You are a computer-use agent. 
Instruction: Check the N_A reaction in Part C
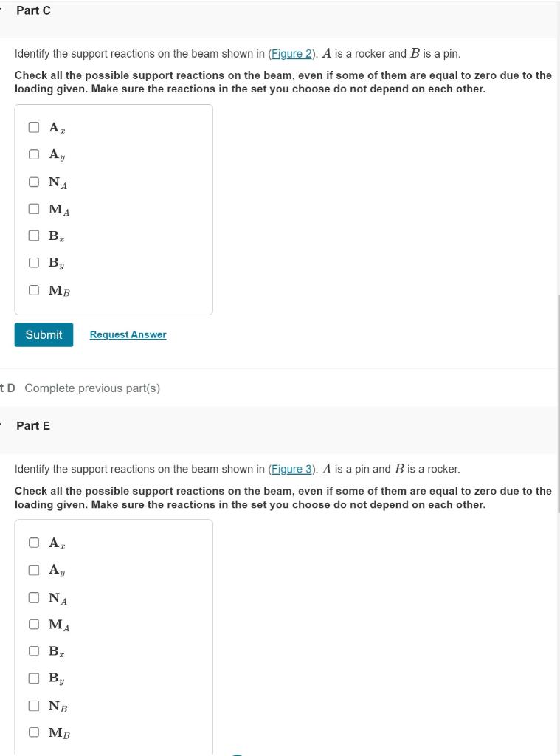34,181
